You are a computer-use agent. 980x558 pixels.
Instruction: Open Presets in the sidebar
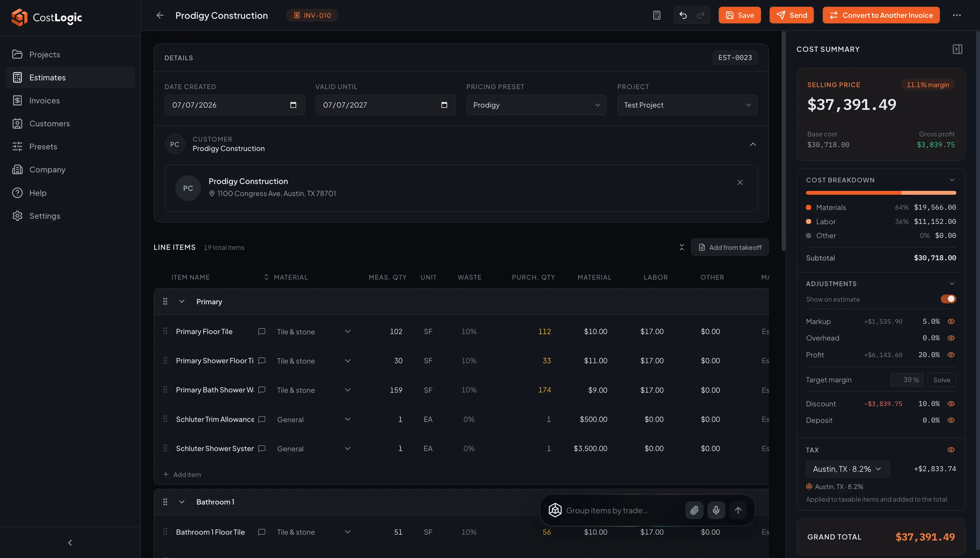[x=70, y=146]
